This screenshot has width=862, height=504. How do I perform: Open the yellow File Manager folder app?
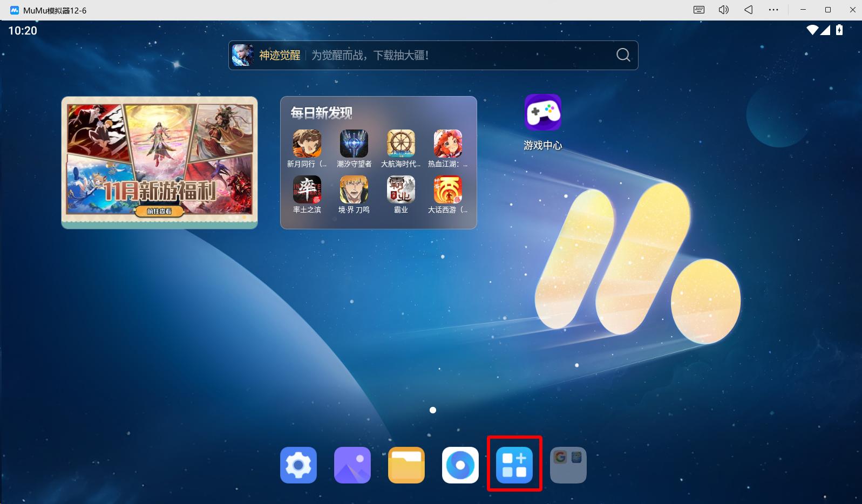[406, 465]
